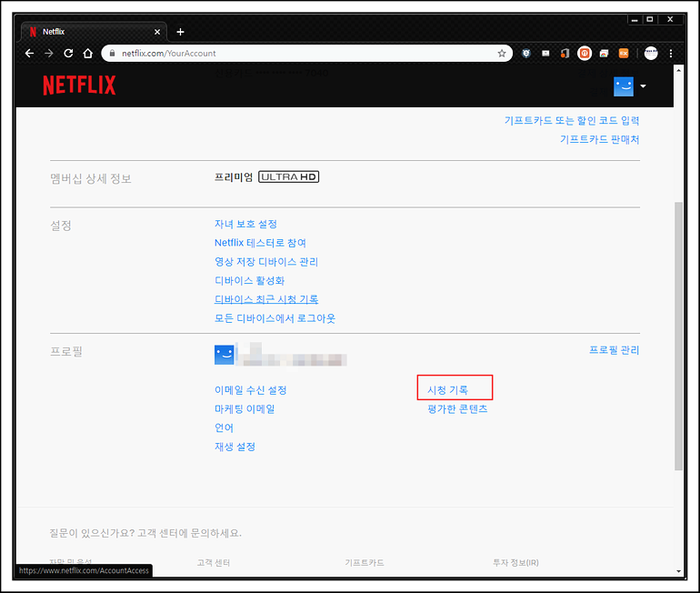This screenshot has width=700, height=593.
Task: Open 영상 저장 디바이스 관리 link
Action: (x=266, y=262)
